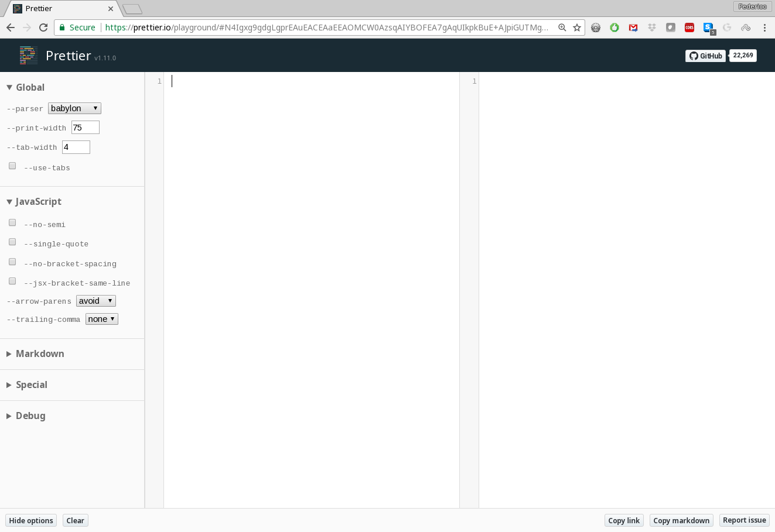Click the Hide options button
The height and width of the screenshot is (532, 775).
[x=31, y=520]
